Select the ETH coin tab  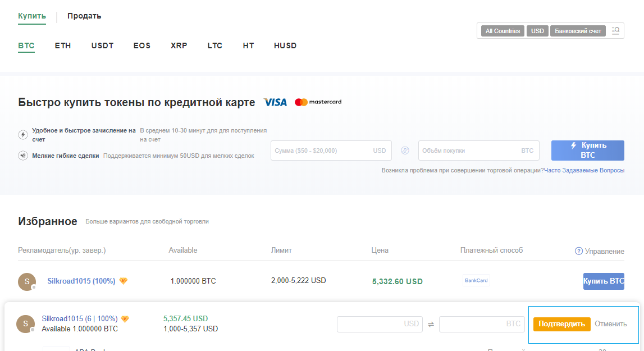(63, 45)
